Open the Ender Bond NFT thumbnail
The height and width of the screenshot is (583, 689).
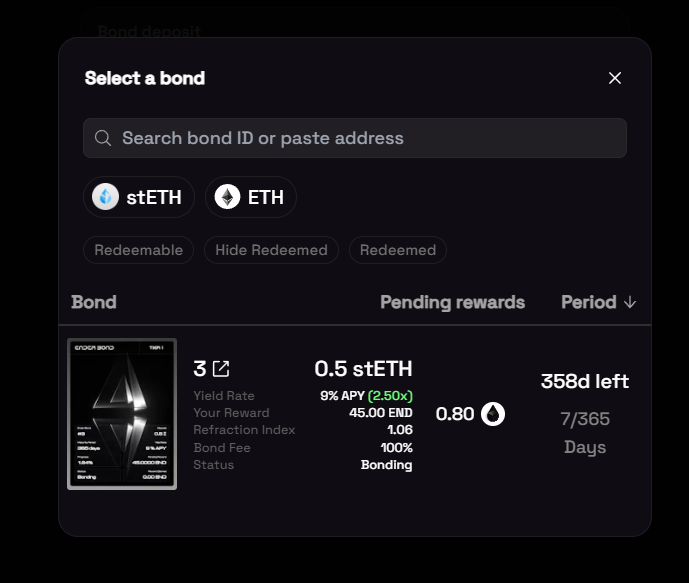pyautogui.click(x=122, y=414)
